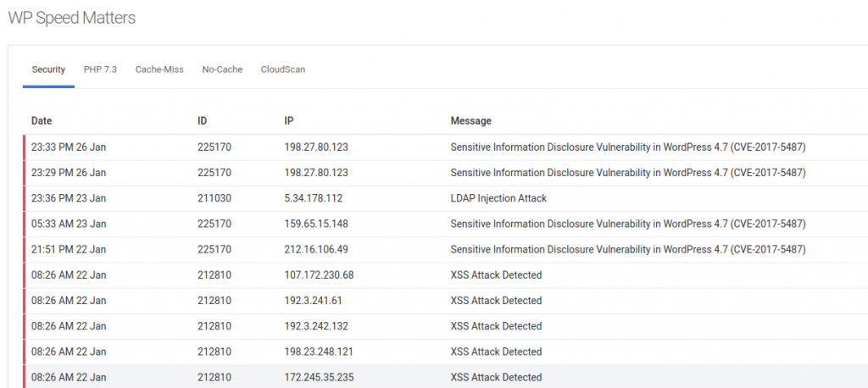868x388 pixels.
Task: Click IP address 5.34.178.112
Action: (313, 198)
